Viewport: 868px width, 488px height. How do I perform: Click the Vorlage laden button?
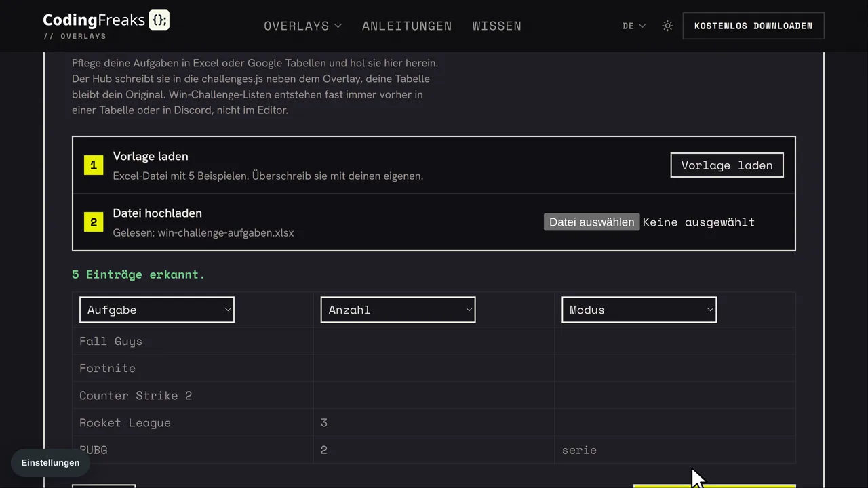click(x=727, y=165)
